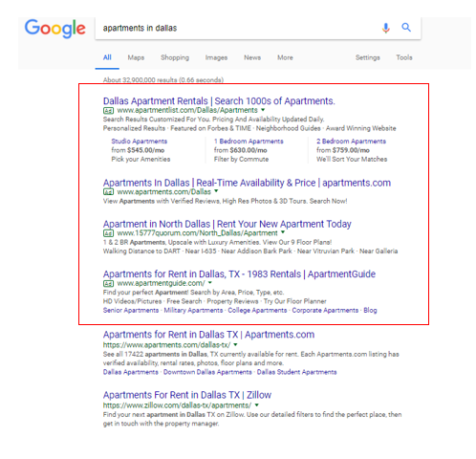Open 2 Bedroom Apartments sitelink
476x459 pixels.
click(x=351, y=142)
